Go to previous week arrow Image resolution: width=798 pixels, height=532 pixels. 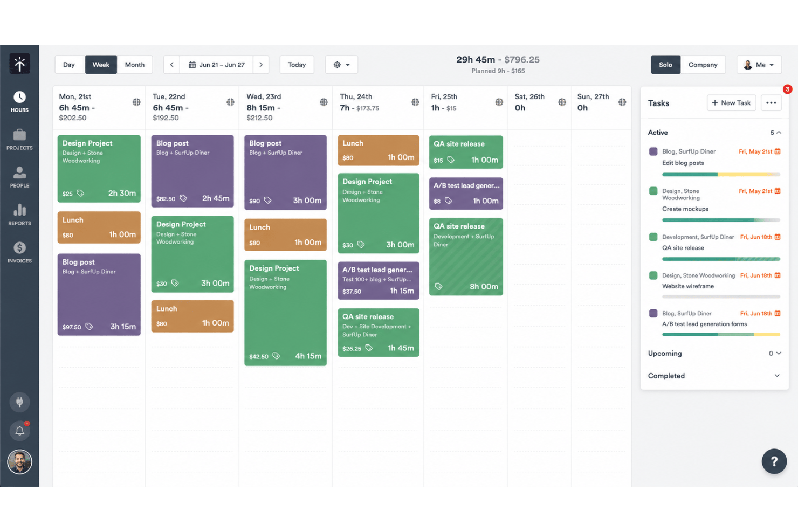(171, 65)
